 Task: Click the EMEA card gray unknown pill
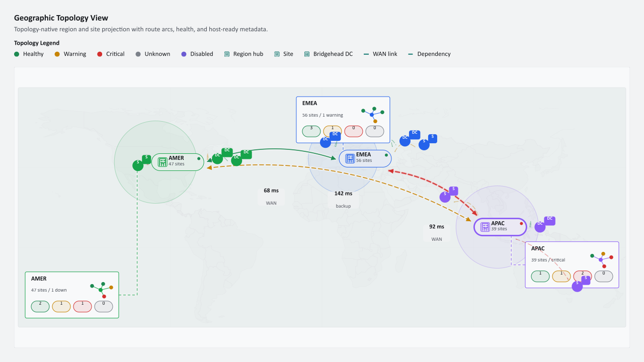[375, 131]
